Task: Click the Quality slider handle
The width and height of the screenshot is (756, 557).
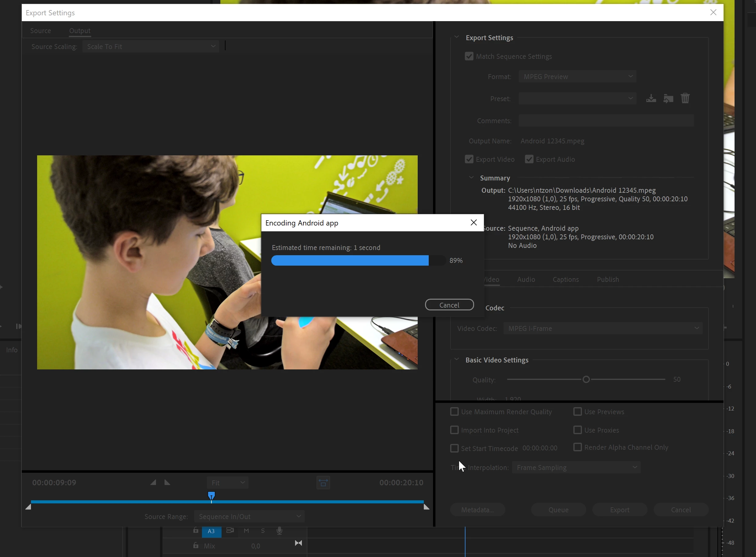Action: pyautogui.click(x=586, y=379)
